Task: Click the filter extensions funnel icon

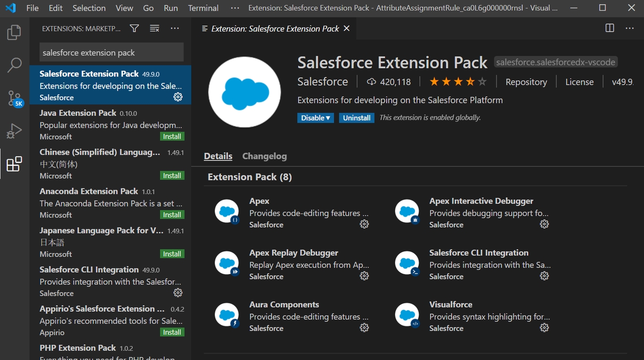Action: [x=134, y=29]
